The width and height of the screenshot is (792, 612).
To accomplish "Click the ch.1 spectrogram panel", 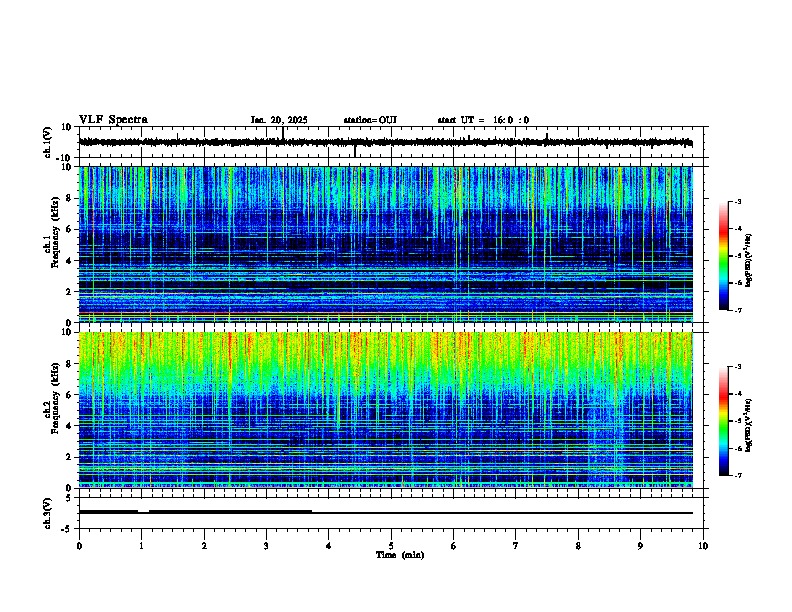I will [x=386, y=244].
